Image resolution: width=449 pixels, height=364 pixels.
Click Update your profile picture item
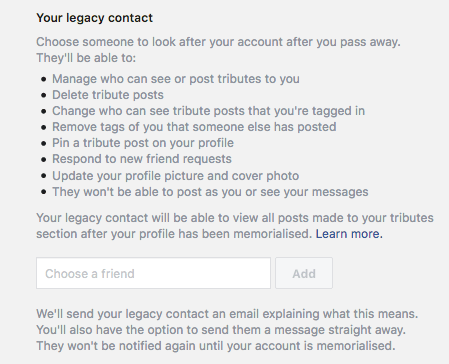click(x=175, y=176)
